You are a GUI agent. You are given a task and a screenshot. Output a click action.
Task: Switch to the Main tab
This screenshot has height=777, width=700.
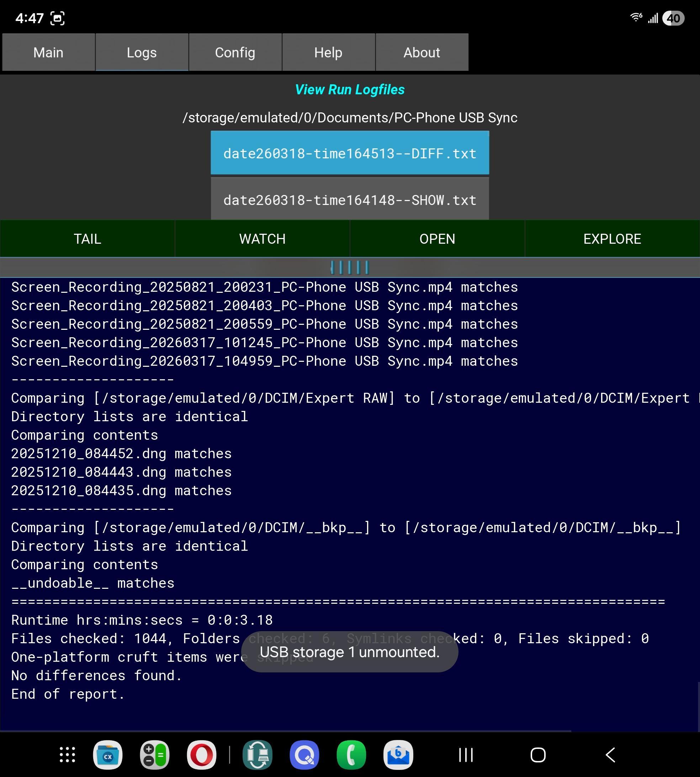click(x=48, y=52)
